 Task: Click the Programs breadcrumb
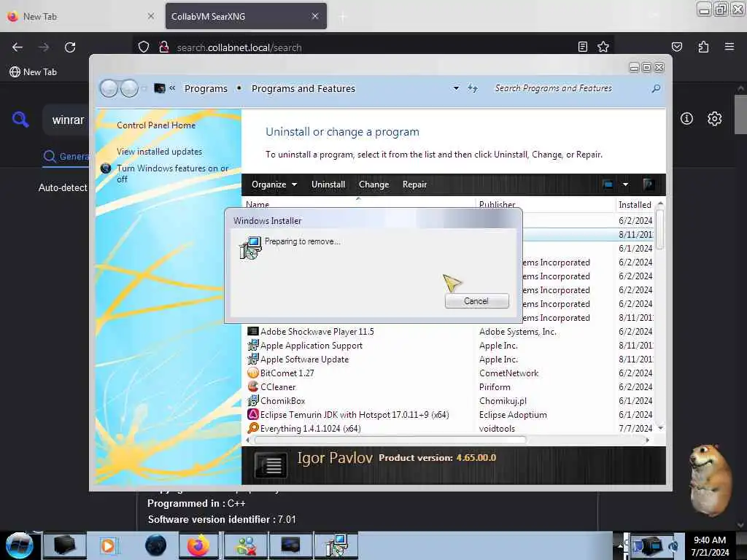point(206,88)
